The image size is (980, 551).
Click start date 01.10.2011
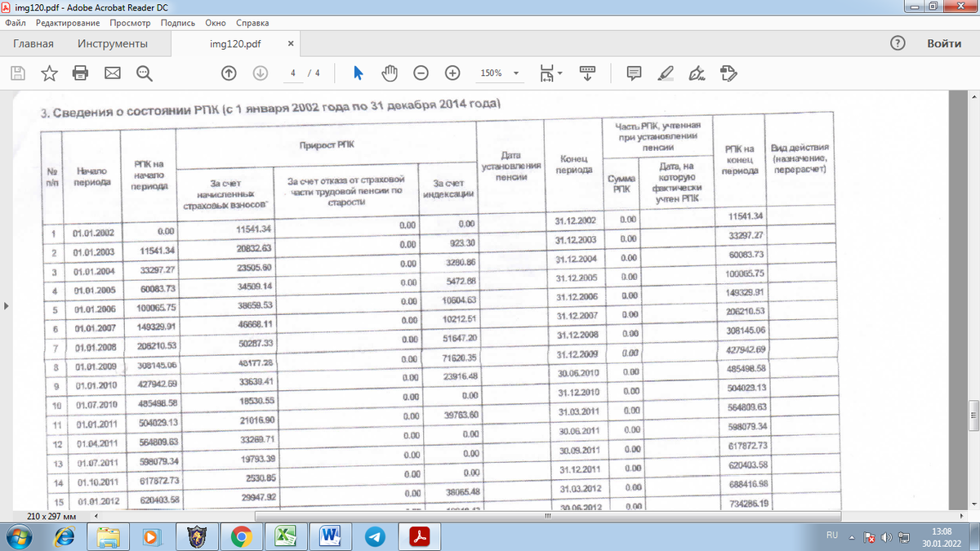point(97,481)
